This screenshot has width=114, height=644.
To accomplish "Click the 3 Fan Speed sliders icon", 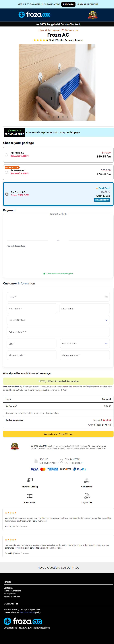I will (x=30, y=496).
